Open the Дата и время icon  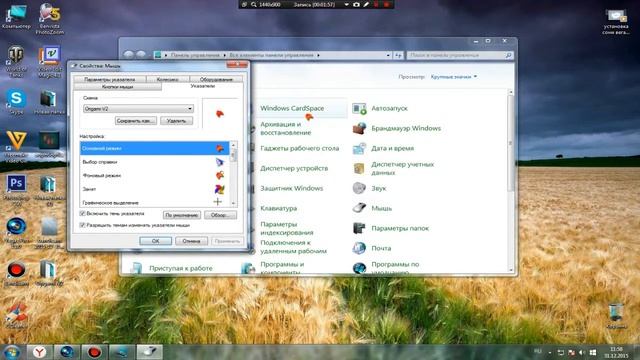[359, 148]
